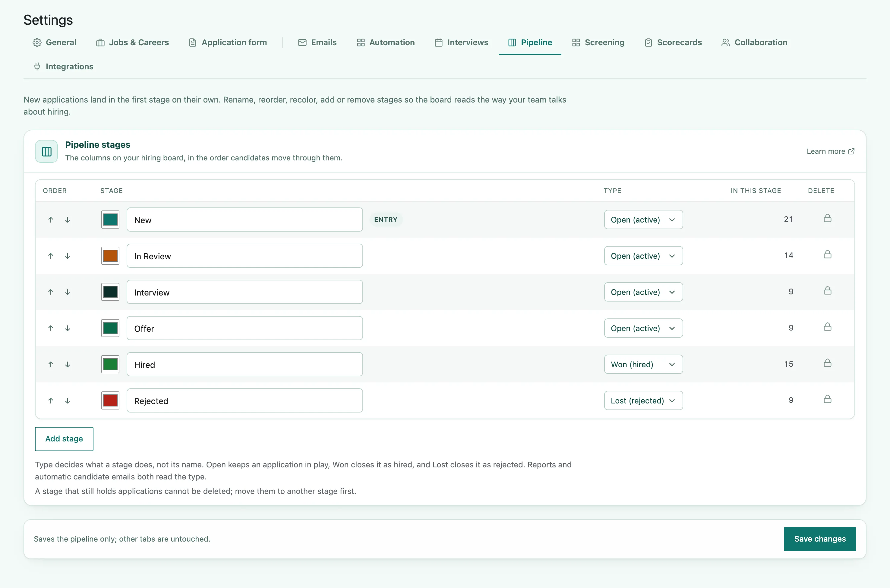This screenshot has height=588, width=890.
Task: Click the lock icon in the New row
Action: (827, 218)
